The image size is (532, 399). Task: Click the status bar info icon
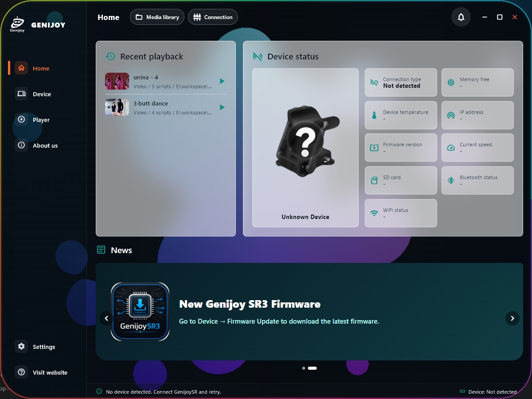pyautogui.click(x=99, y=391)
